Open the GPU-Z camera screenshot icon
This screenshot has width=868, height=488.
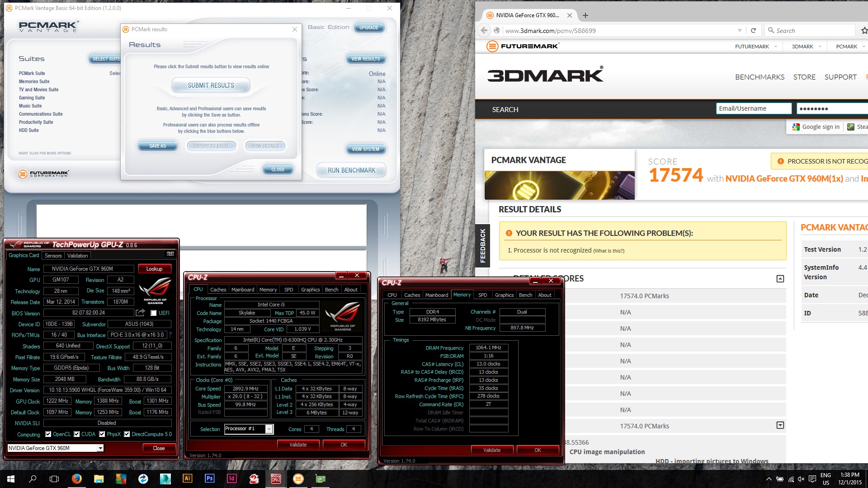[170, 254]
